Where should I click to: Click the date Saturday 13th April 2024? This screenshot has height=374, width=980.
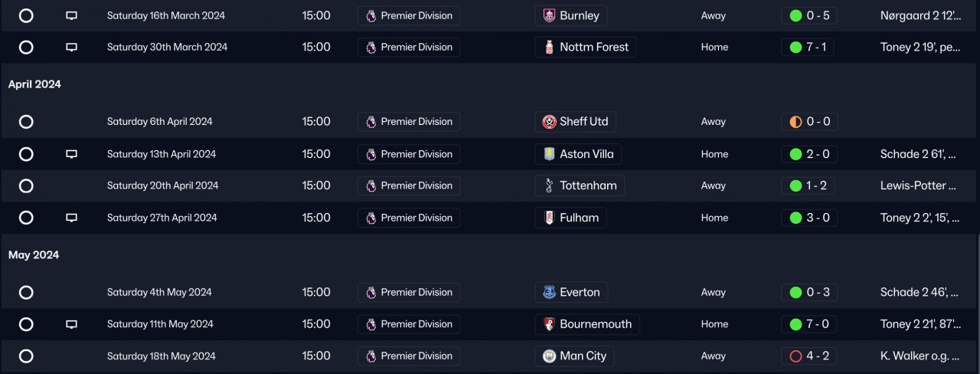(162, 154)
